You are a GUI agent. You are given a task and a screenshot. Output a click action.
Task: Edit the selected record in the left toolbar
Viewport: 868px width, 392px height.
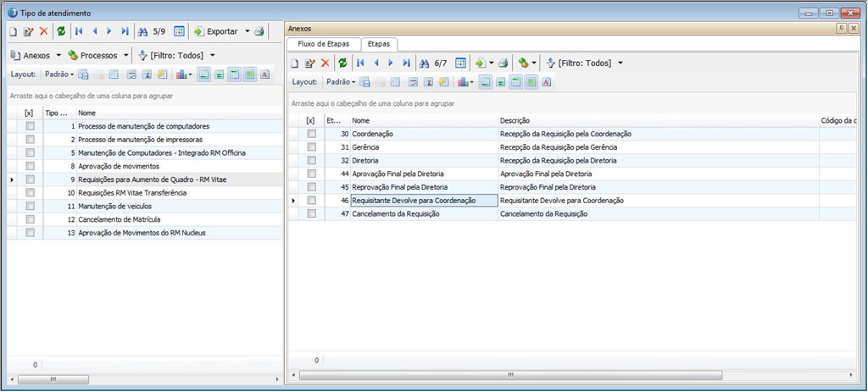click(29, 31)
